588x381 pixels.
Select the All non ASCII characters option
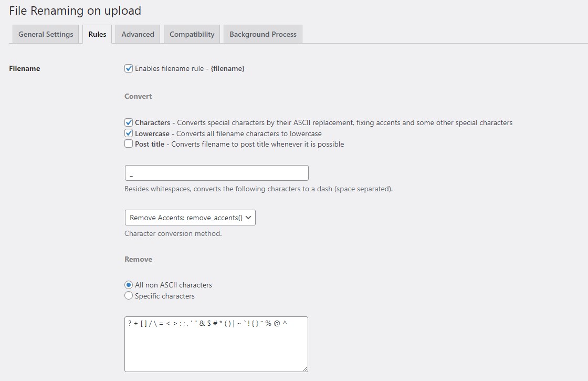129,284
